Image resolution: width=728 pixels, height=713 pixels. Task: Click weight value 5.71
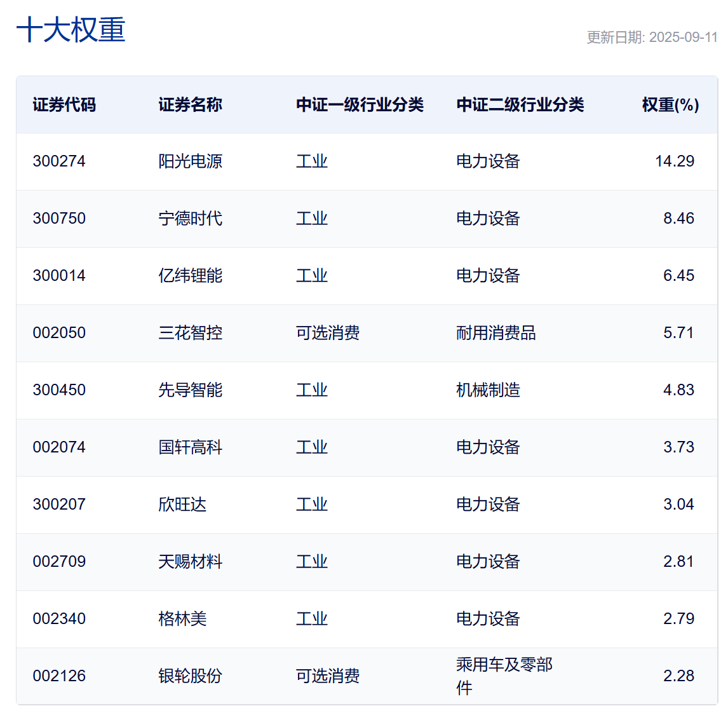[679, 332]
